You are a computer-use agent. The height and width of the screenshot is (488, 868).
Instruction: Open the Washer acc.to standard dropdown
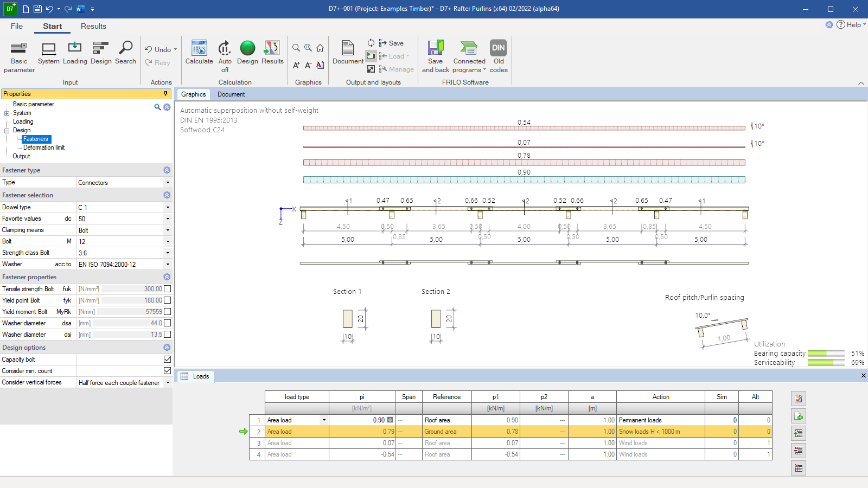tap(168, 264)
